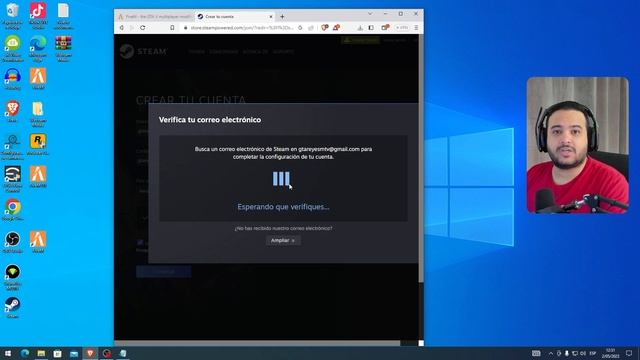Toggle the browser sidebar panel icon
The width and height of the screenshot is (640, 360).
pyautogui.click(x=371, y=28)
